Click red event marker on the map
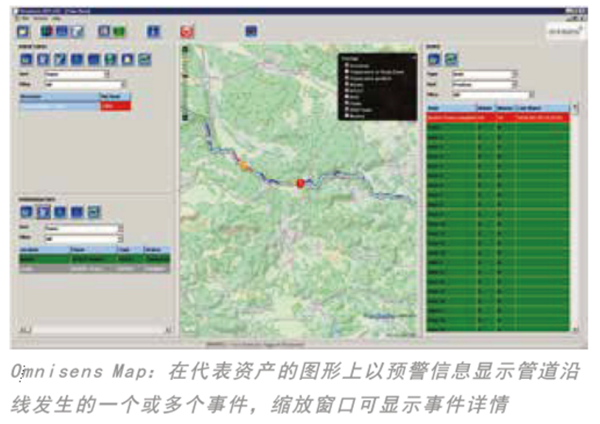600x424 pixels. tap(300, 182)
